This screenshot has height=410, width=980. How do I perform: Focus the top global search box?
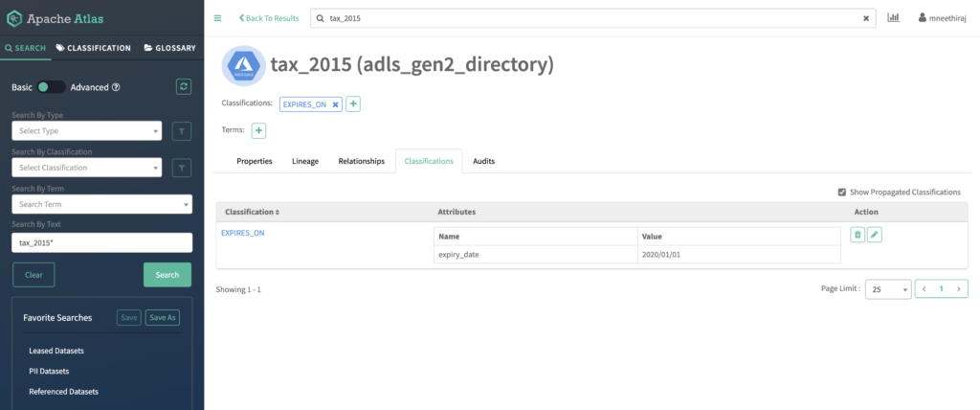coord(593,18)
